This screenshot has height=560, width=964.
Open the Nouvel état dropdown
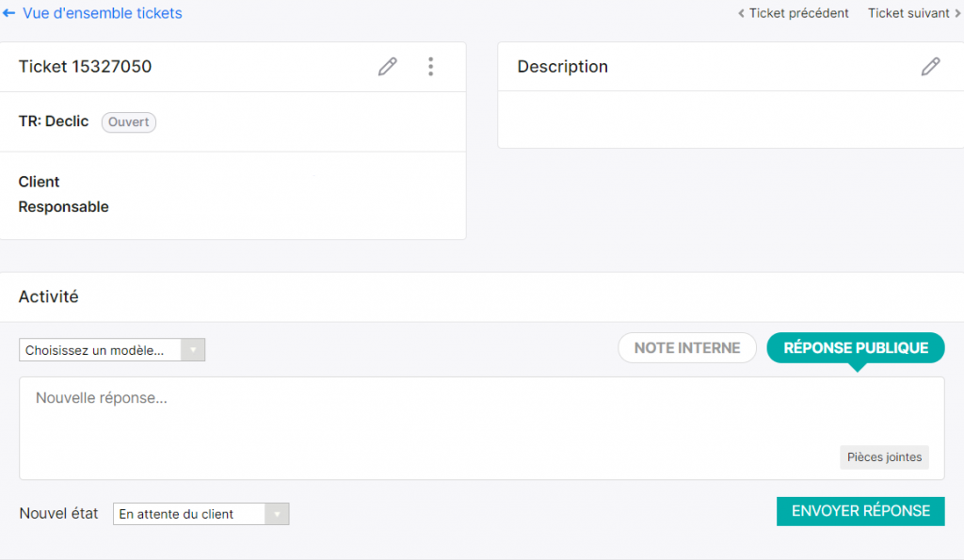click(201, 514)
